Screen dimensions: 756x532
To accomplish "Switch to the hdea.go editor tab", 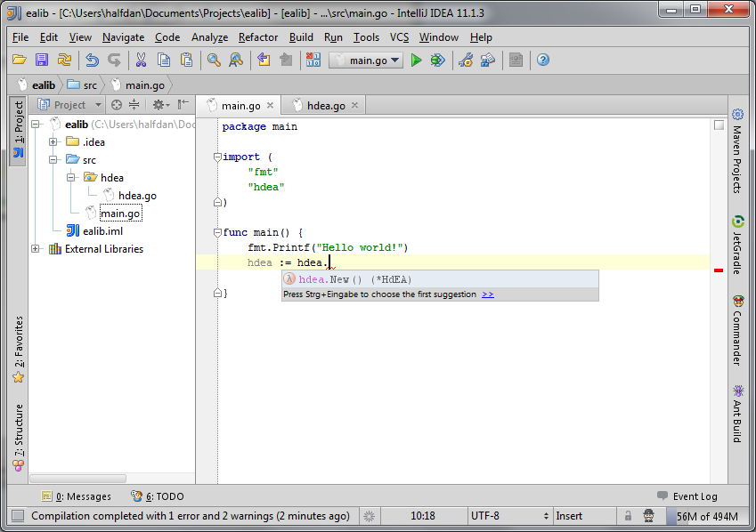I will pos(325,106).
